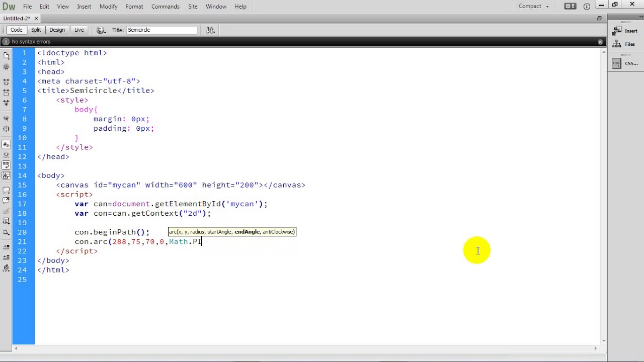The height and width of the screenshot is (362, 644).
Task: Toggle Syntax Error Alerts in Info Bar
Action: click(6, 175)
